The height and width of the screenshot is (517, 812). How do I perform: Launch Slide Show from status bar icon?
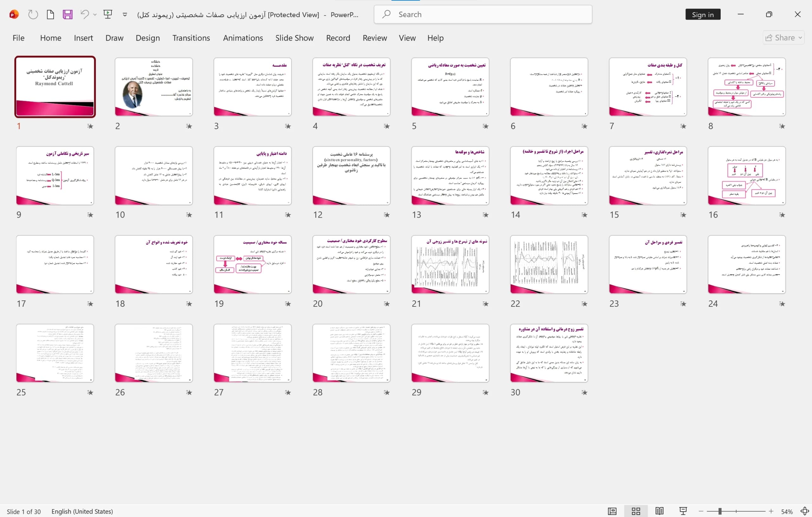(x=683, y=511)
